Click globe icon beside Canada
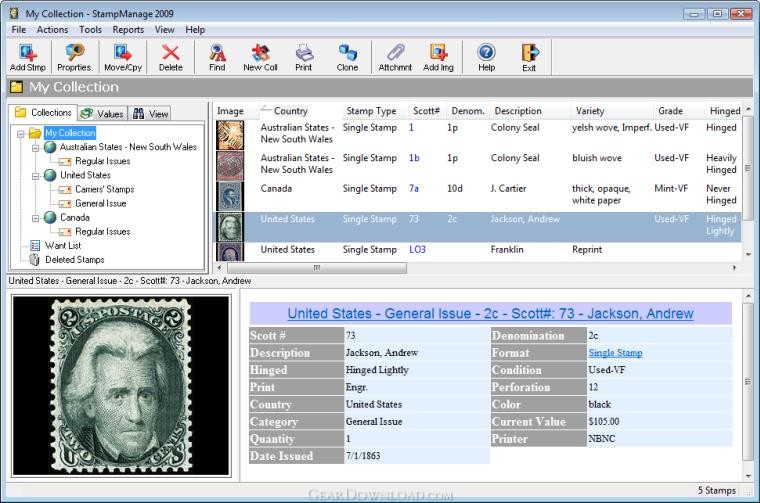Image resolution: width=760 pixels, height=503 pixels. (50, 218)
